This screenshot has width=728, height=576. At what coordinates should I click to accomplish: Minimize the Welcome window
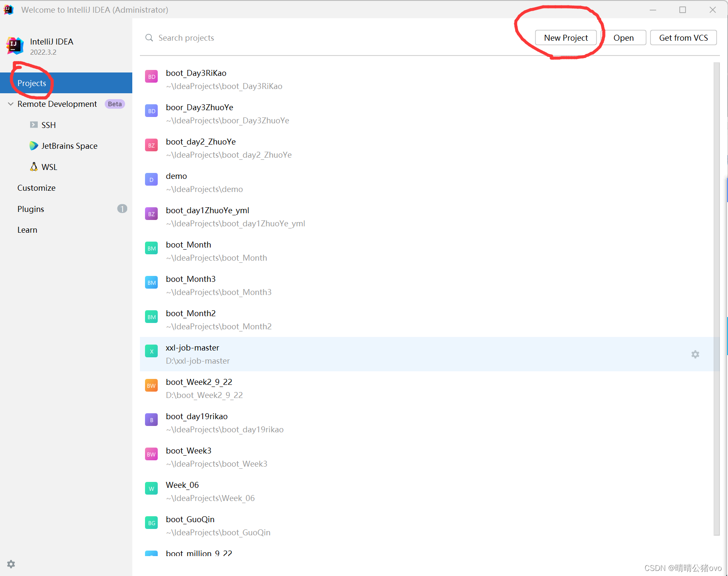653,10
